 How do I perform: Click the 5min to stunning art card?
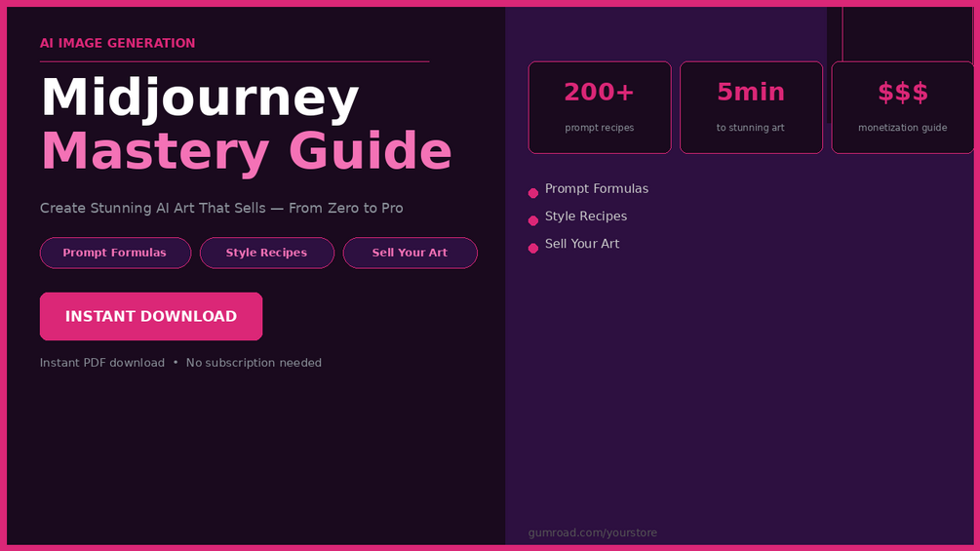751,107
